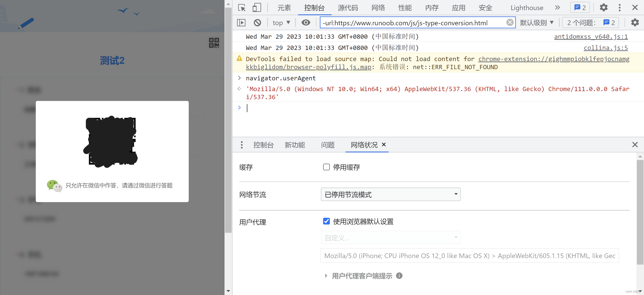The height and width of the screenshot is (295, 644).
Task: Switch to the Memory tab
Action: coord(432,8)
